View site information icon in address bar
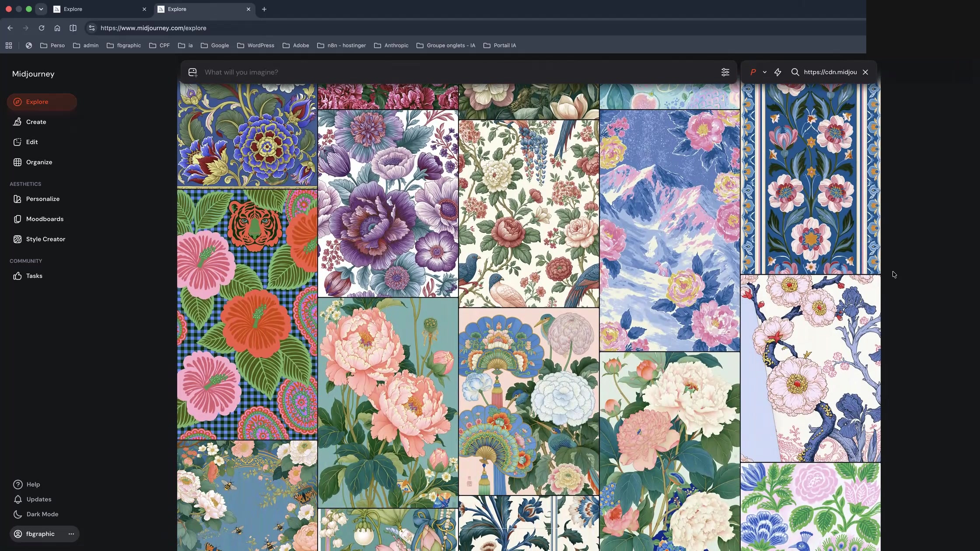This screenshot has height=551, width=980. point(91,28)
